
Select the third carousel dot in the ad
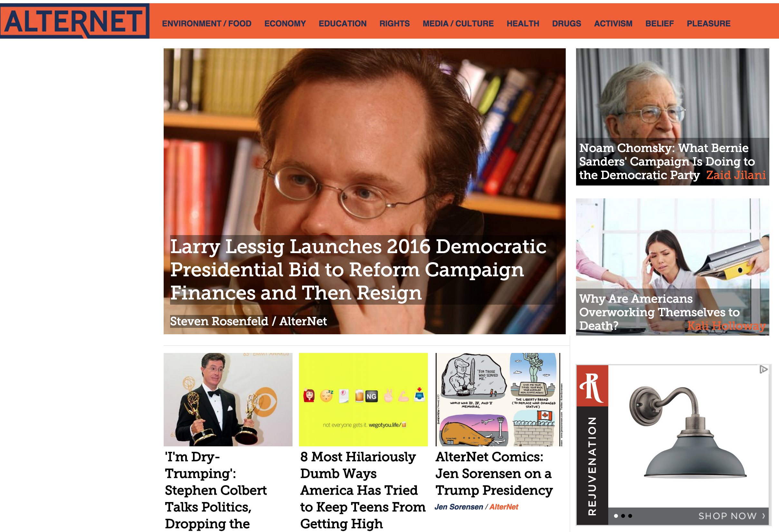(x=630, y=516)
